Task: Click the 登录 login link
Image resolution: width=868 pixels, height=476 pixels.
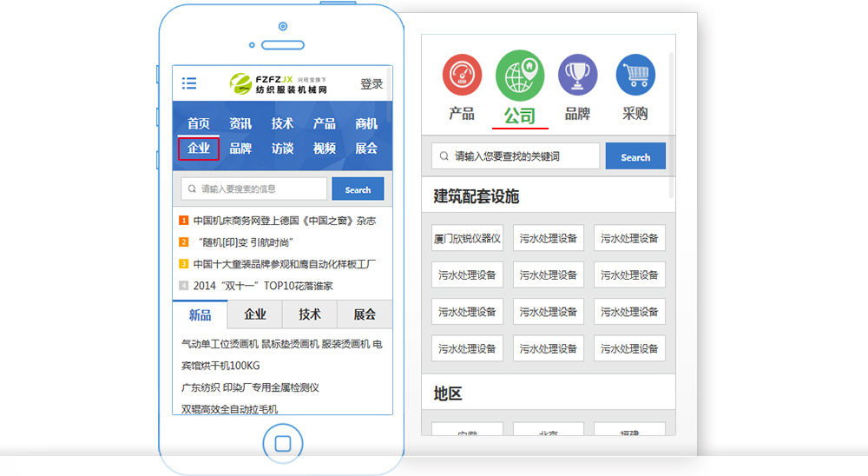Action: click(x=372, y=84)
